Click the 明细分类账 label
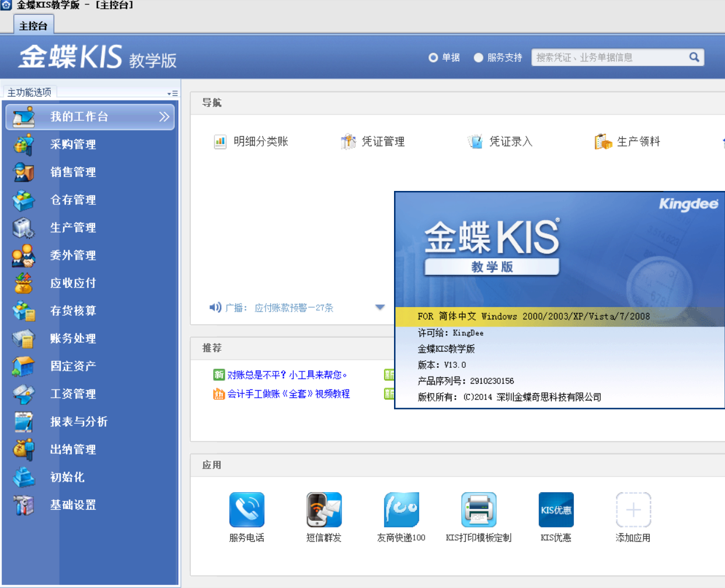Viewport: 725px width, 588px height. pos(261,142)
